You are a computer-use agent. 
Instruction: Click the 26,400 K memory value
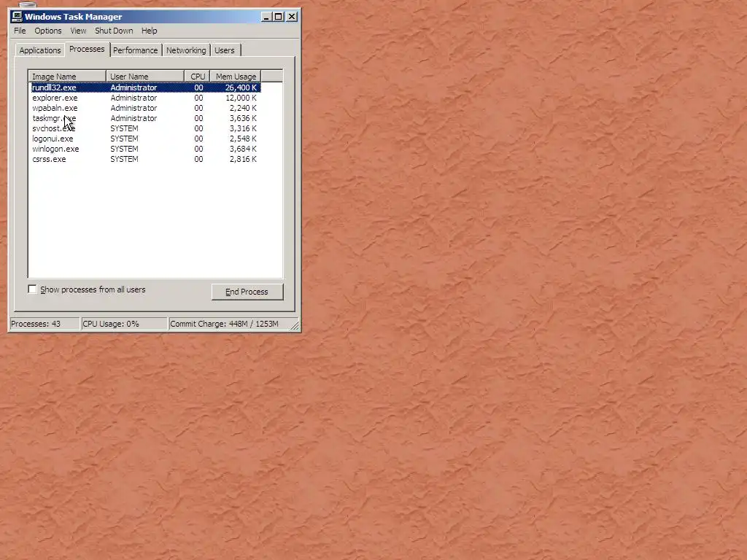[241, 87]
